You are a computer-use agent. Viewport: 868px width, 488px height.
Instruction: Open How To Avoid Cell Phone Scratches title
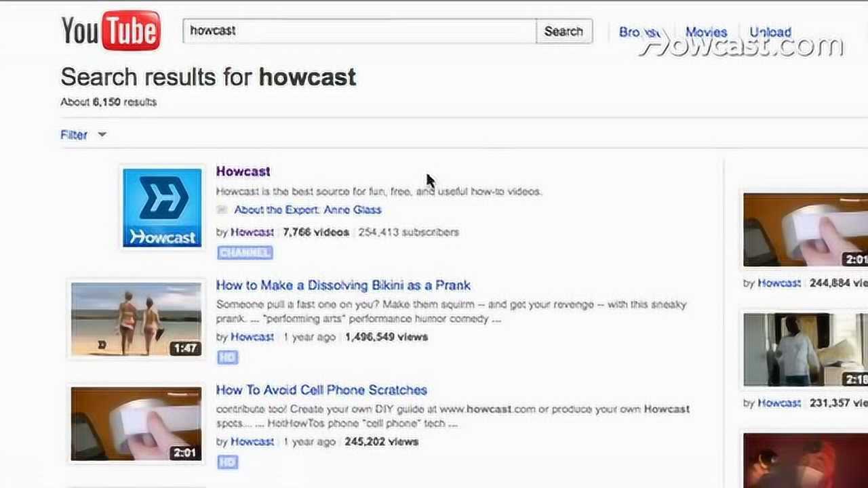[321, 390]
